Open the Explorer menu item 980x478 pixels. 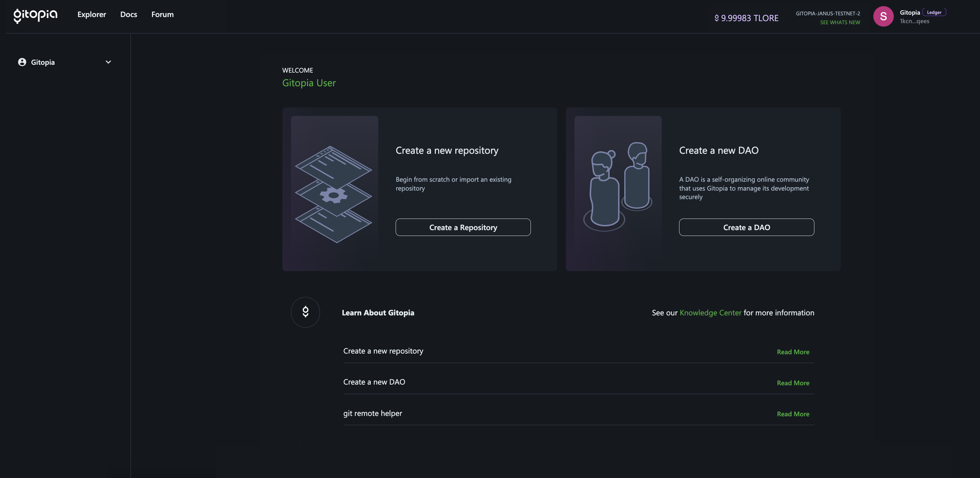tap(92, 14)
